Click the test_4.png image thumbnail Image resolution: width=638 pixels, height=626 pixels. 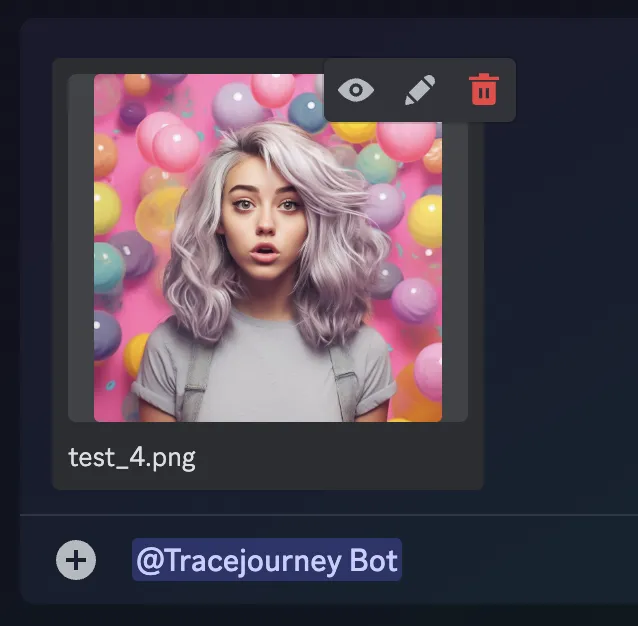point(268,248)
